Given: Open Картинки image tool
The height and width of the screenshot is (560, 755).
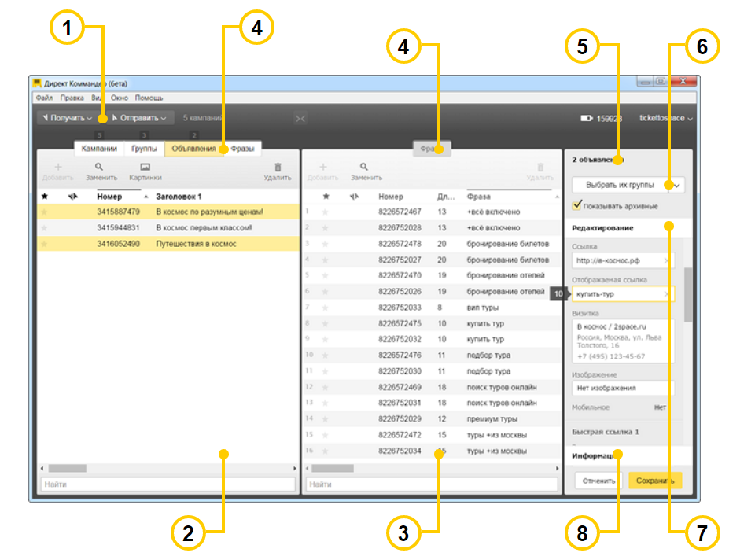Looking at the screenshot, I should (x=145, y=167).
